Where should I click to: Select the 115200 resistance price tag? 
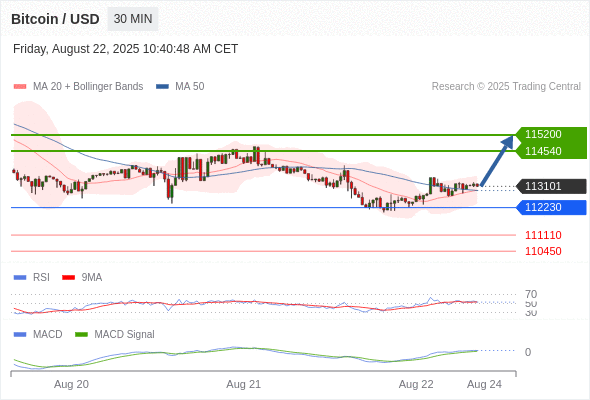click(551, 134)
